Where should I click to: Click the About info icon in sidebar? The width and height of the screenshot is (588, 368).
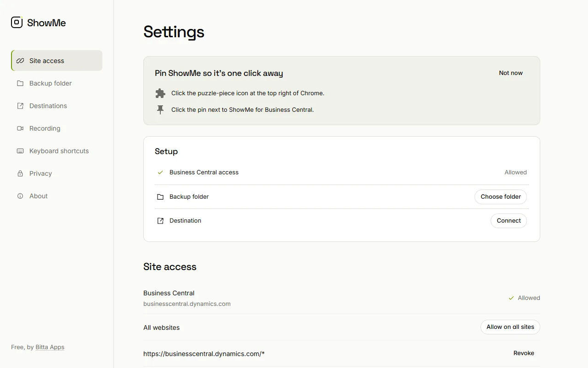20,196
